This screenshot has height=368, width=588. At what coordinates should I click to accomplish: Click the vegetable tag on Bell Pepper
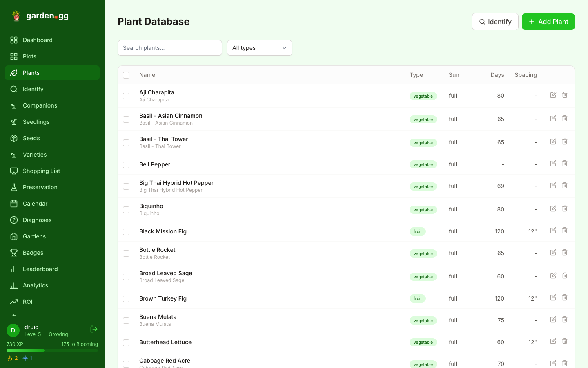tap(423, 164)
